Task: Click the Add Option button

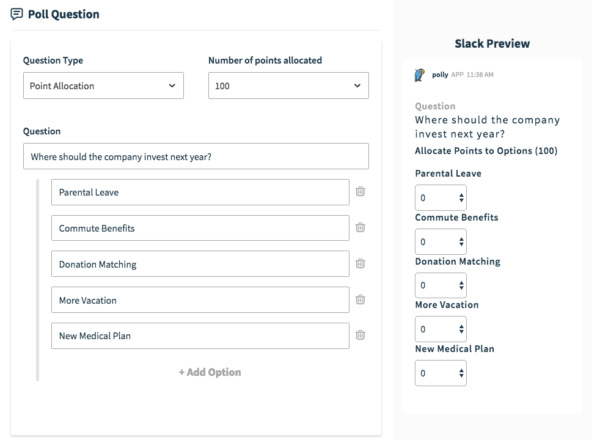Action: [210, 372]
